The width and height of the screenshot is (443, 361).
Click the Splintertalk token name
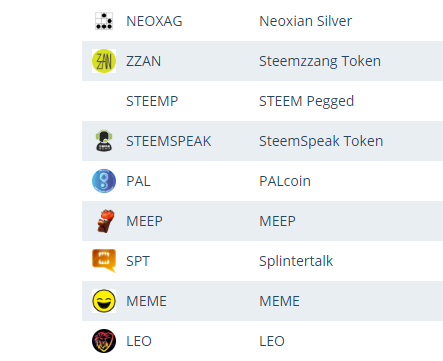tap(296, 261)
